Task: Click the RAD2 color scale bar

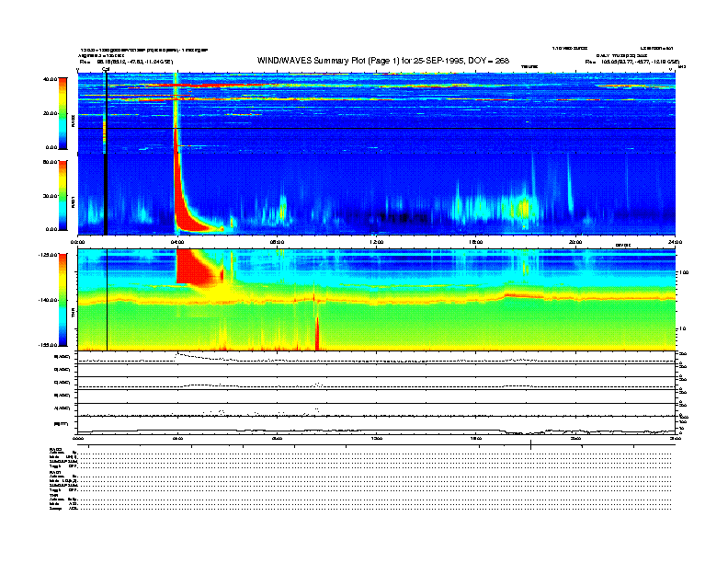Action: pos(63,113)
